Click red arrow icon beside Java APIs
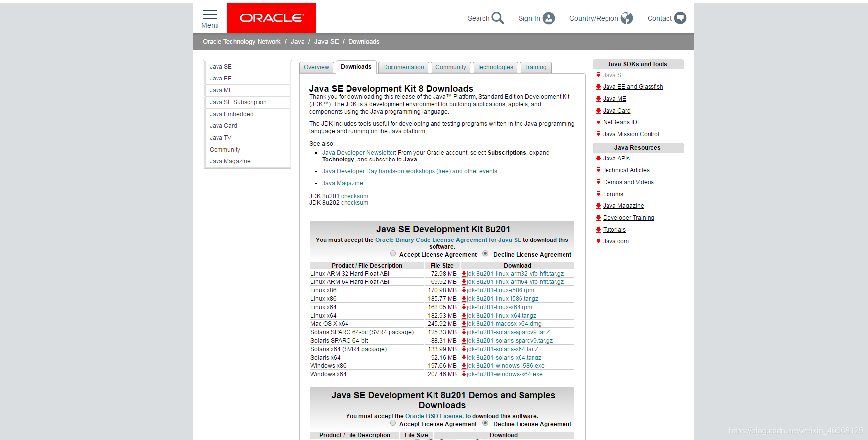Image resolution: width=868 pixels, height=440 pixels. tap(598, 159)
